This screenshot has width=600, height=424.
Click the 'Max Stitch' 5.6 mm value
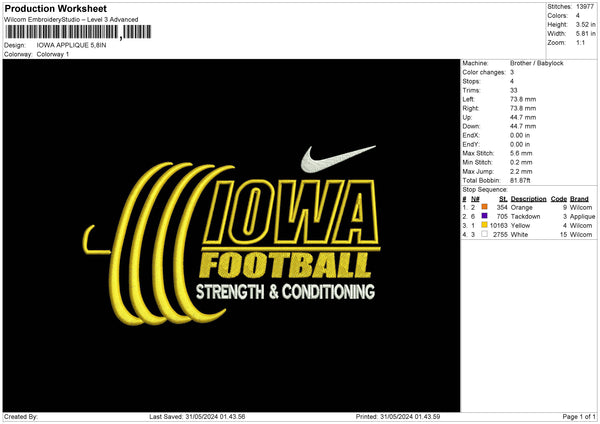521,153
